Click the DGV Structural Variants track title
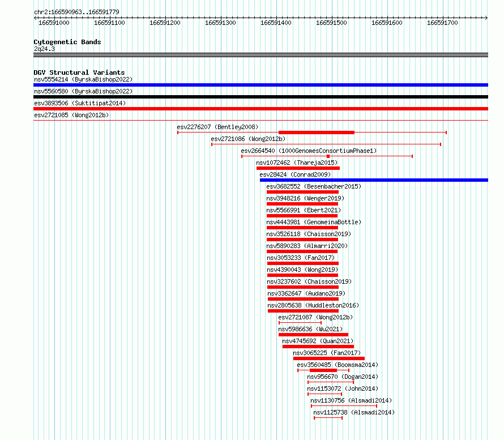Image resolution: width=504 pixels, height=440 pixels. click(x=79, y=72)
